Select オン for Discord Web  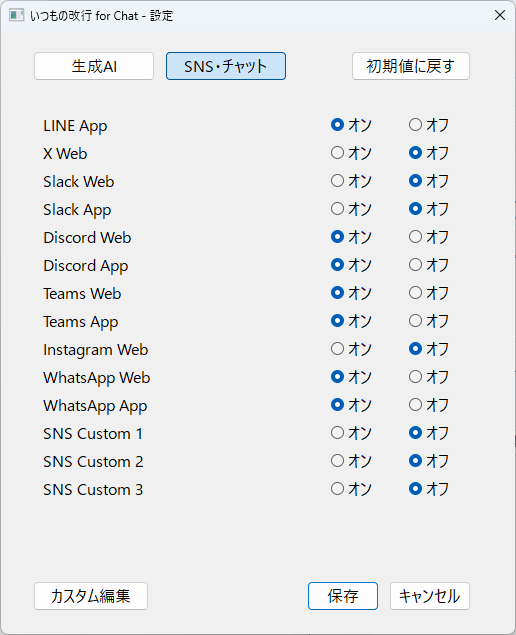[351, 237]
